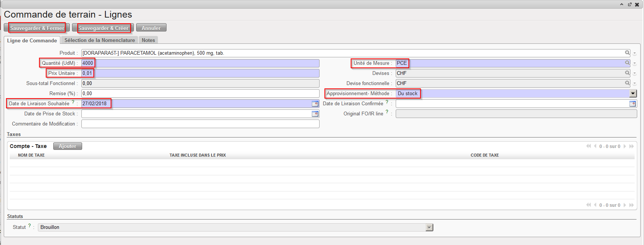Expand the arrow next to Produit field
The width and height of the screenshot is (644, 245).
635,54
